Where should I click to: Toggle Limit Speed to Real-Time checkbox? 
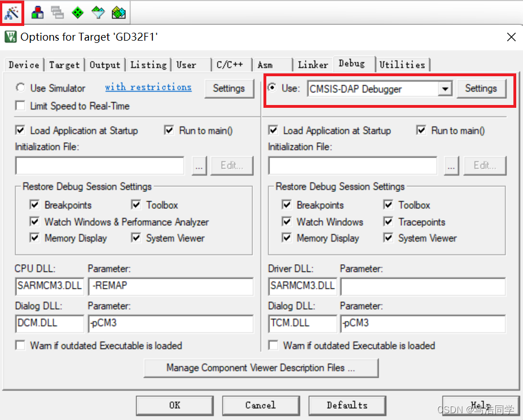tap(20, 106)
